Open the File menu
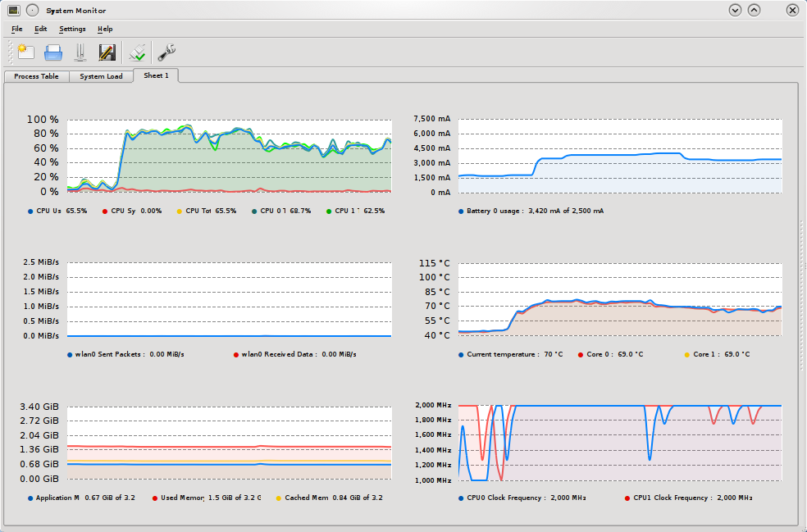The height and width of the screenshot is (532, 807). pyautogui.click(x=17, y=29)
